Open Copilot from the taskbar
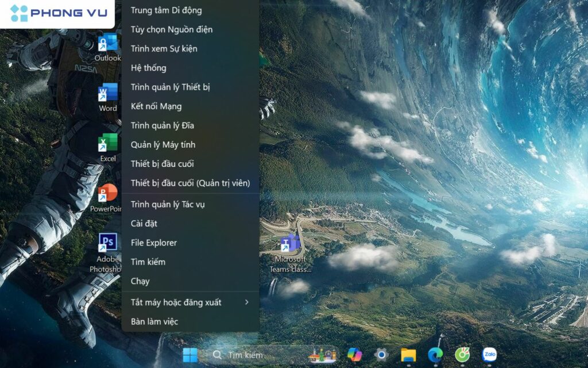588x368 pixels. [354, 355]
